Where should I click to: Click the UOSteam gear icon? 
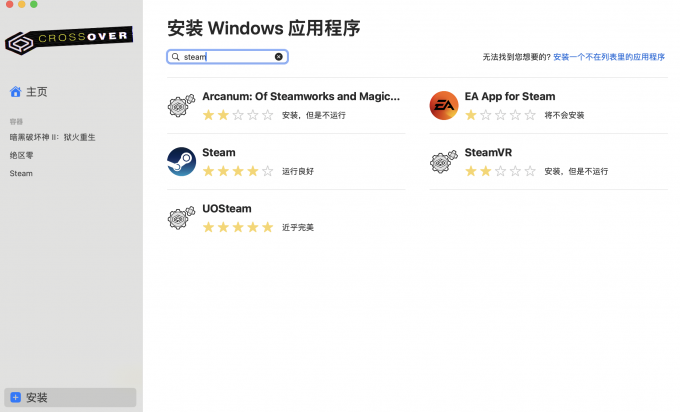click(x=181, y=217)
